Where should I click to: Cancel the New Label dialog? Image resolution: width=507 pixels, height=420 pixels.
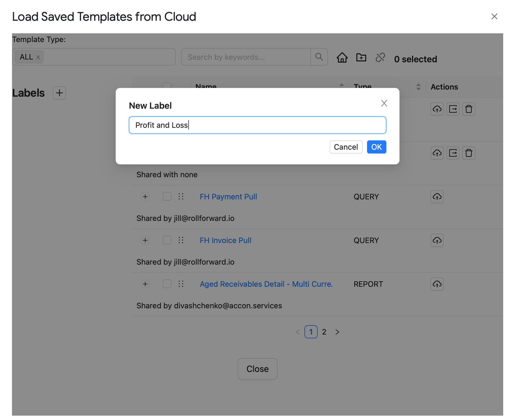346,147
